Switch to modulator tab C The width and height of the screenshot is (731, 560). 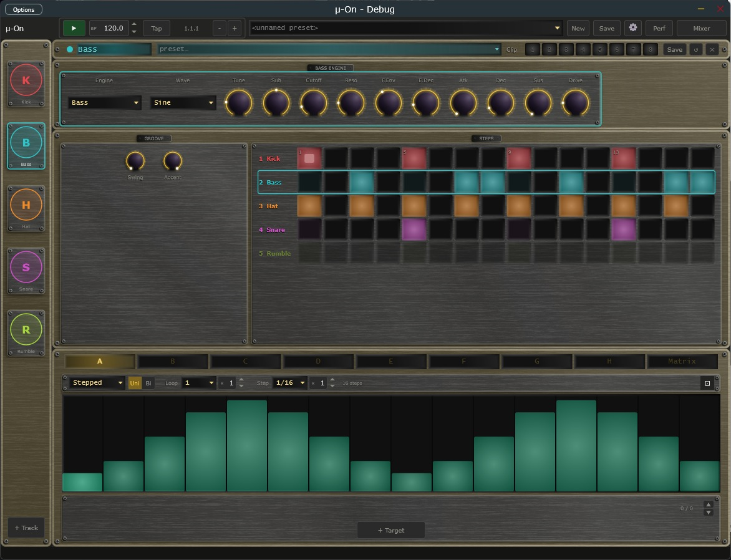point(245,361)
